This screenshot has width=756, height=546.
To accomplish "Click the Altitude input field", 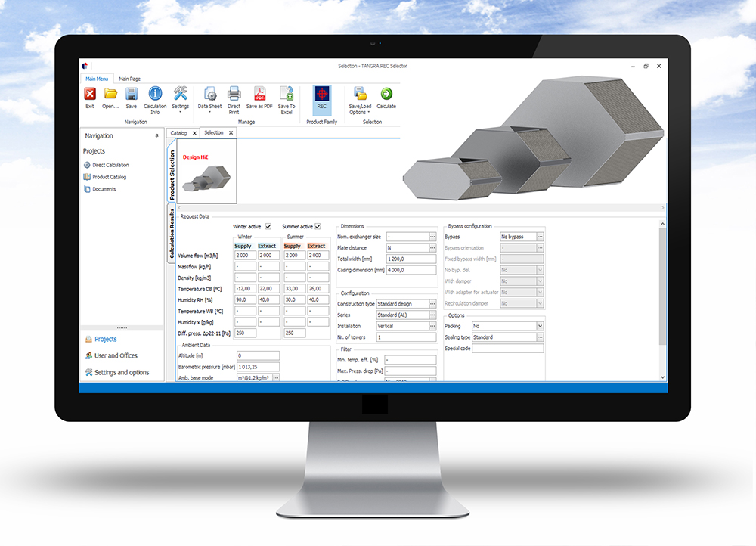I will tap(258, 355).
